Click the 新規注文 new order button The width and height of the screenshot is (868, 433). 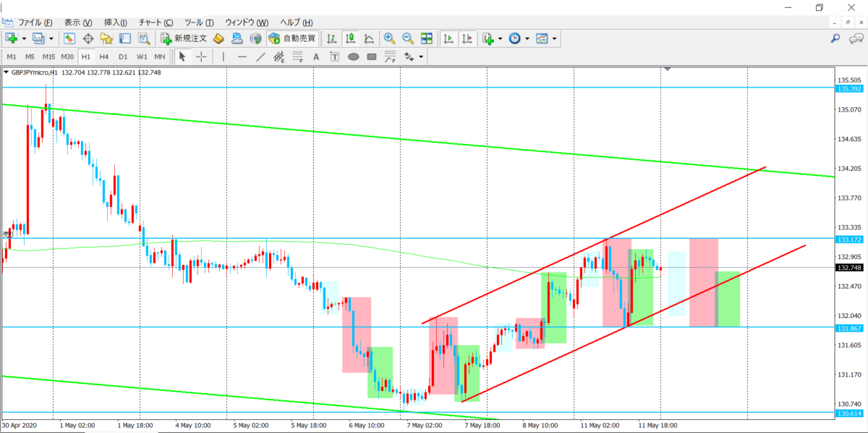[184, 38]
